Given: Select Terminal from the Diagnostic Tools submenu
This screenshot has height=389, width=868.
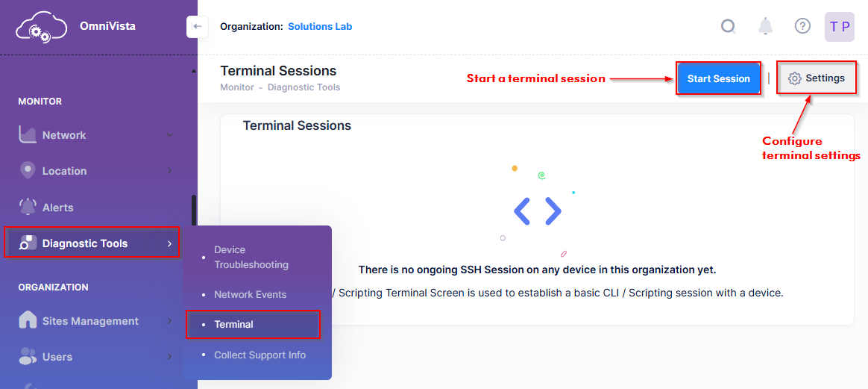Looking at the screenshot, I should pos(234,325).
